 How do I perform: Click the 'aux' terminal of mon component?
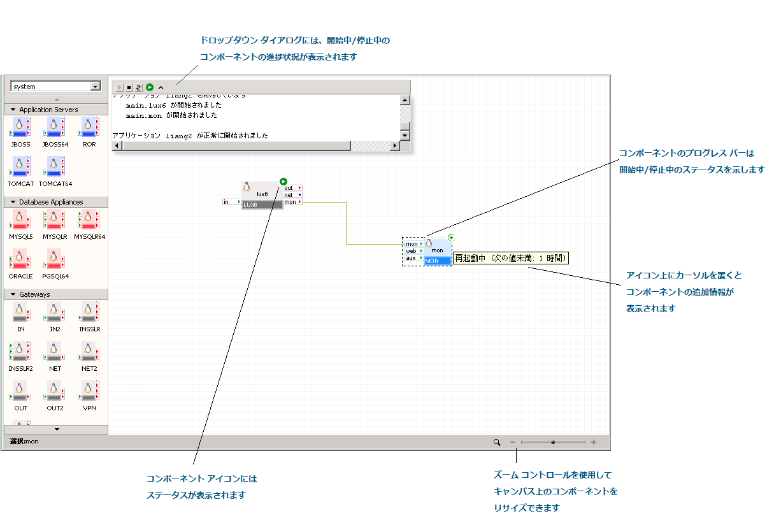tap(414, 258)
